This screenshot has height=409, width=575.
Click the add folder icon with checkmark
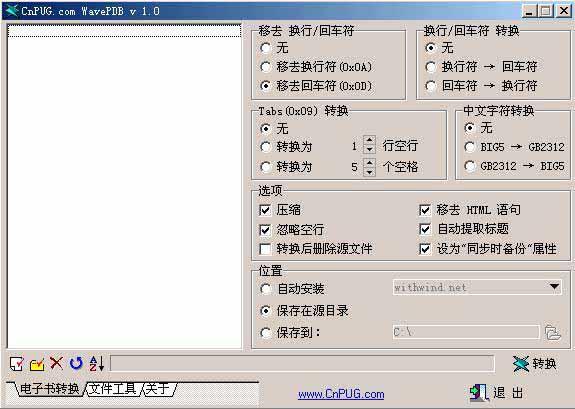pyautogui.click(x=37, y=364)
